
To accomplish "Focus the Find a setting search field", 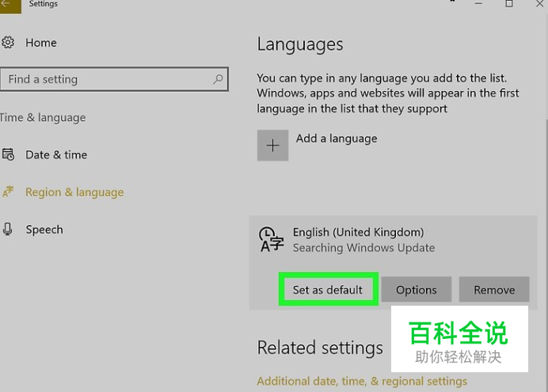I will point(114,79).
